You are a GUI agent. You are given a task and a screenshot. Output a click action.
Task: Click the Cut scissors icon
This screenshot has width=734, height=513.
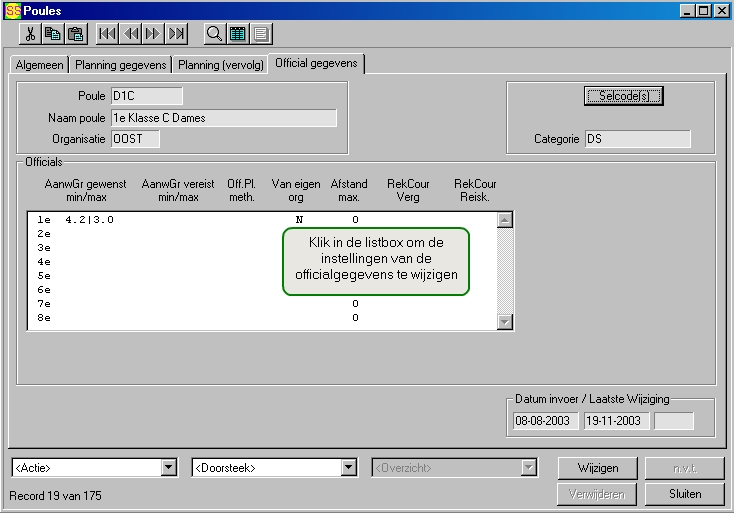coord(31,34)
